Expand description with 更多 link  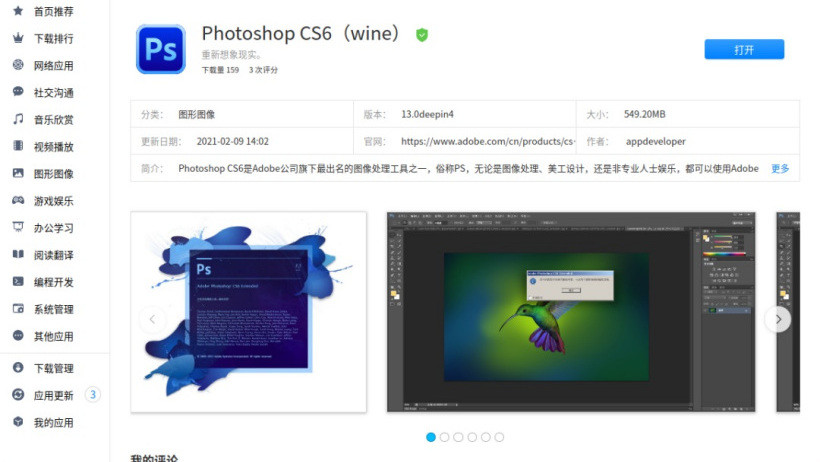780,168
